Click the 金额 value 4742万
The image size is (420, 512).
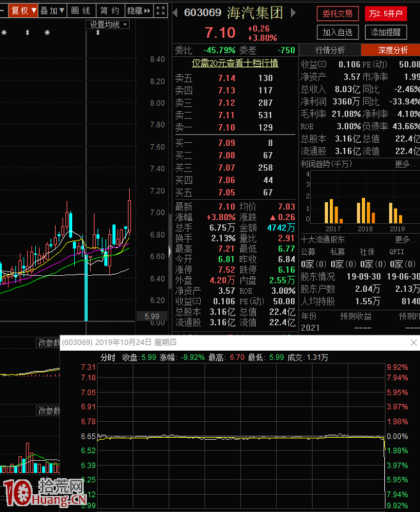(281, 228)
